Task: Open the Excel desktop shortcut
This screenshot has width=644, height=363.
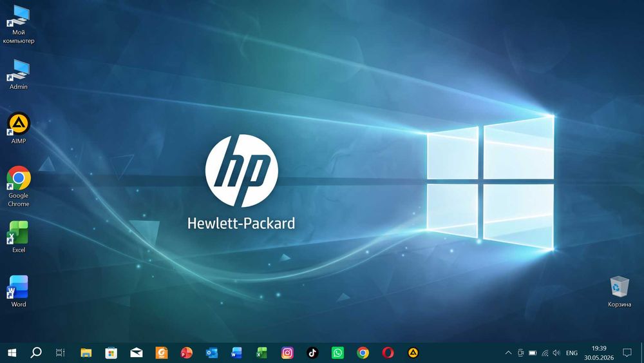Action: click(19, 237)
